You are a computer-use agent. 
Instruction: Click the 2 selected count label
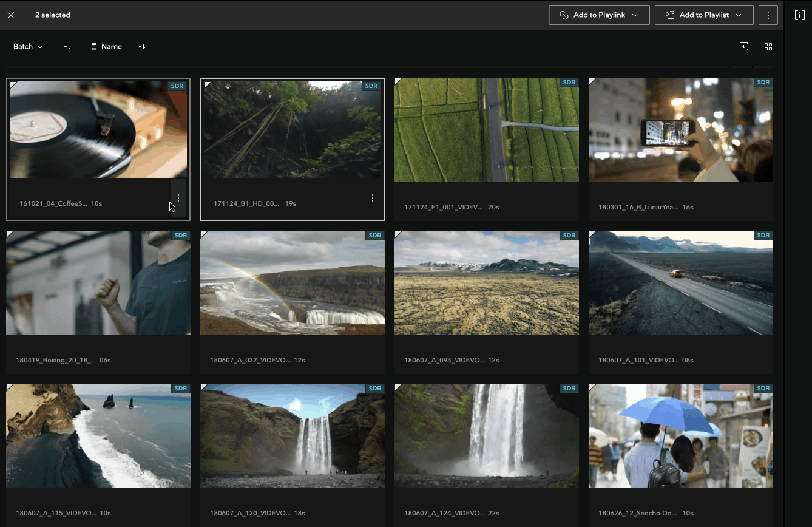53,15
